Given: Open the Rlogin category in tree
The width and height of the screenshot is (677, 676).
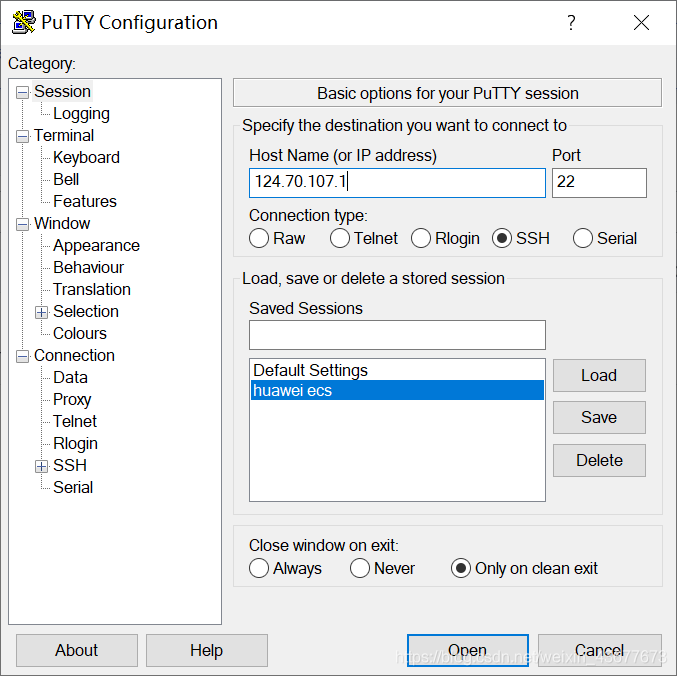Looking at the screenshot, I should [x=75, y=444].
